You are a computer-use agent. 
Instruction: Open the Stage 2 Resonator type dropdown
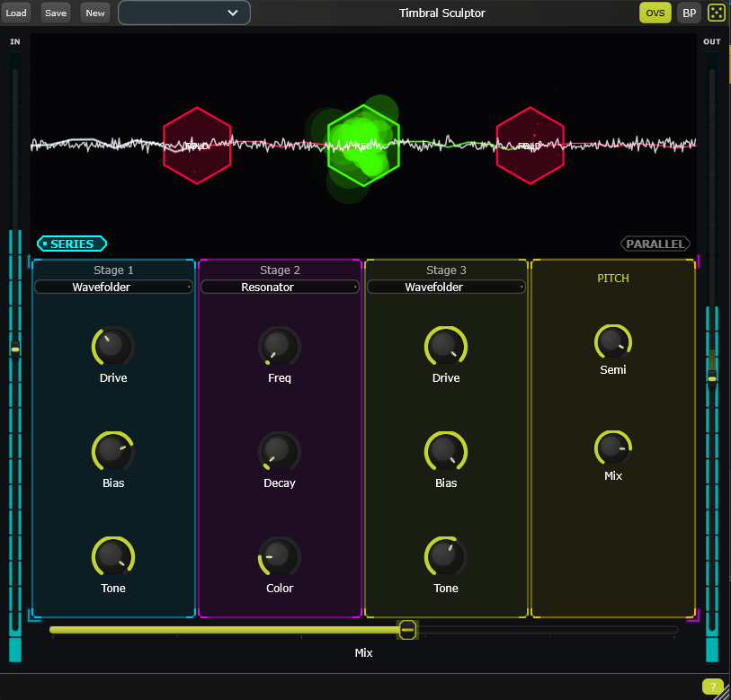279,286
